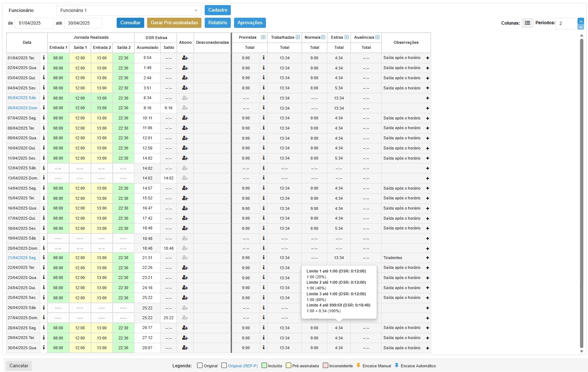Add observation on 12/04/2025 Sáb. row
Image resolution: width=588 pixels, height=372 pixels.
click(x=428, y=168)
